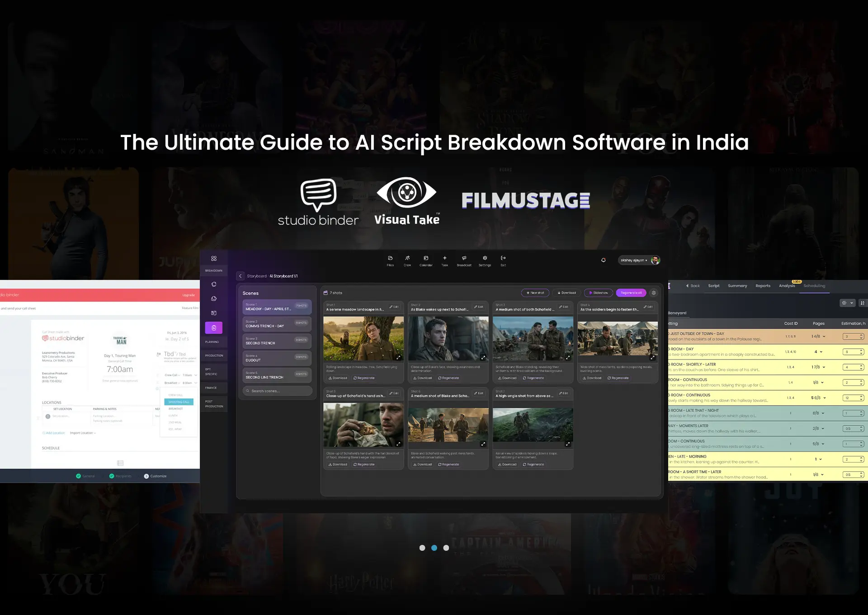Switch to the Analysis tab in Filmustage
The image size is (868, 615).
tap(787, 286)
